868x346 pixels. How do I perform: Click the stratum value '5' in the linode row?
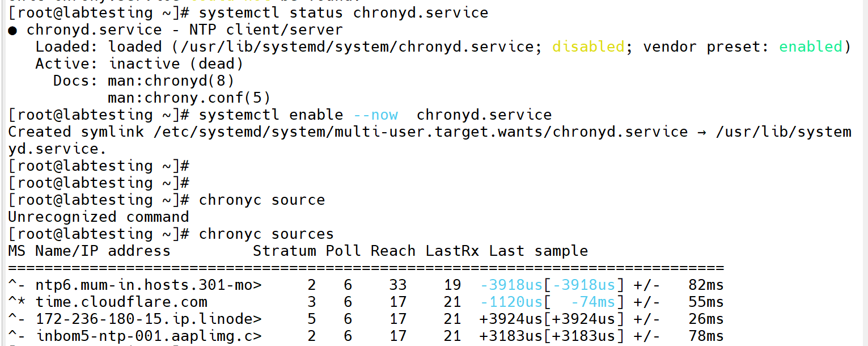tap(312, 319)
